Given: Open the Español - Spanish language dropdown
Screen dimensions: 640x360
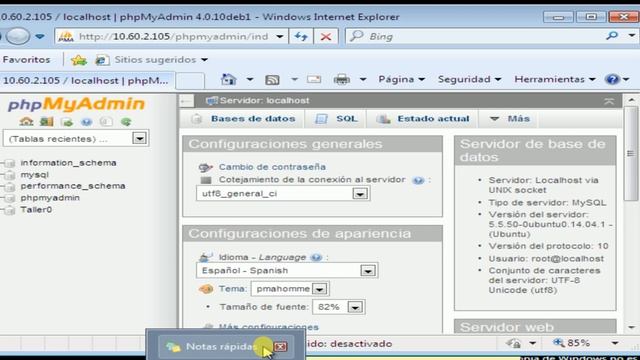Looking at the screenshot, I should pos(367,271).
